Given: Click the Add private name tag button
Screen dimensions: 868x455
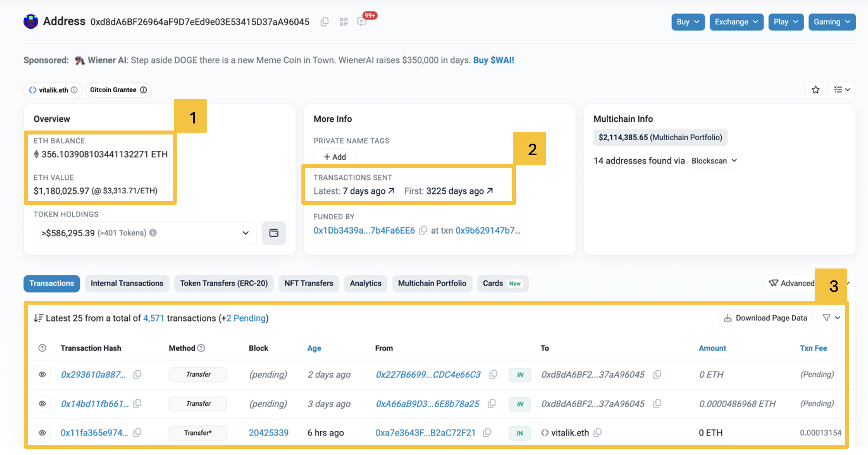Looking at the screenshot, I should pos(335,157).
